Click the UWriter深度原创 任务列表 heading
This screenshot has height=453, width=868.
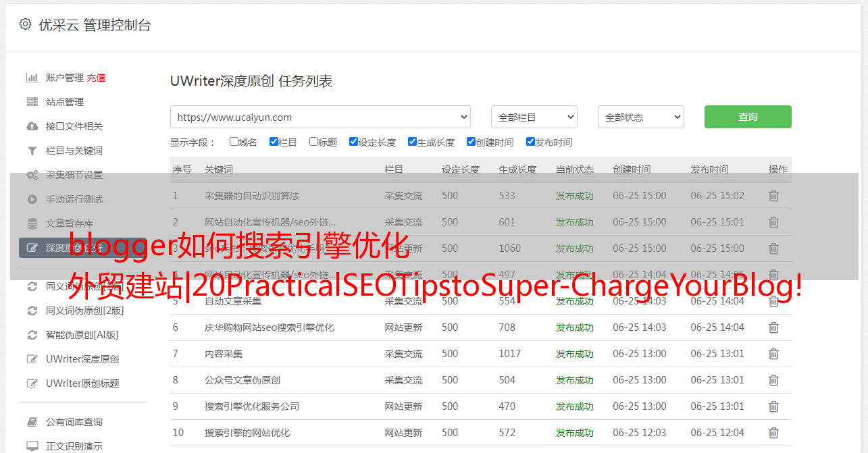tap(251, 81)
